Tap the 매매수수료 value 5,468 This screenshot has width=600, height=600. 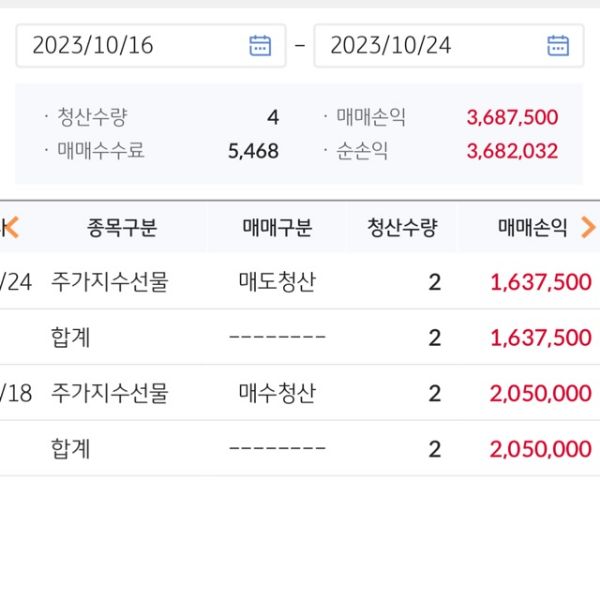[253, 152]
